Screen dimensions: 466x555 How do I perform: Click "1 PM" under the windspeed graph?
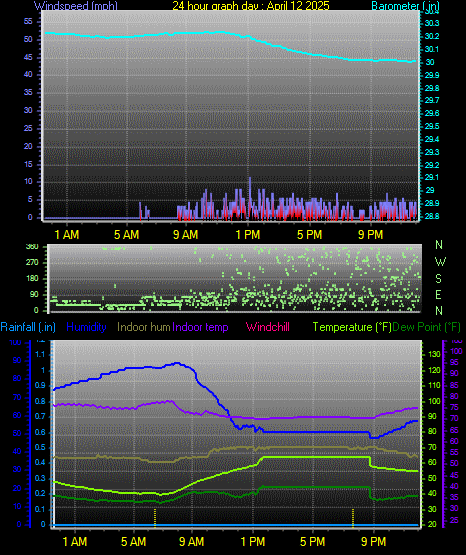coord(248,235)
